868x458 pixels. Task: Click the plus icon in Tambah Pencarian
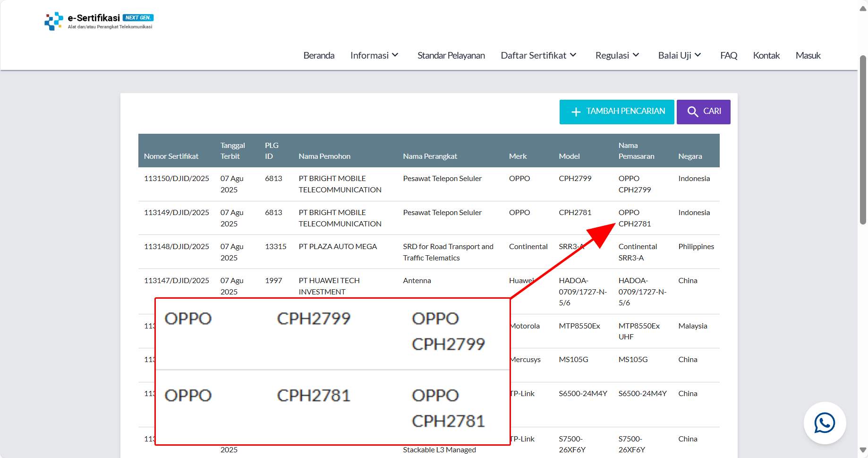click(576, 112)
